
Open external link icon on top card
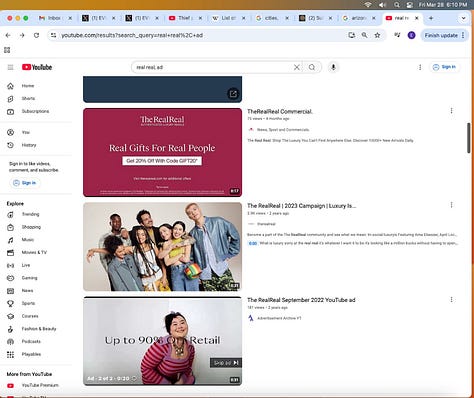point(233,94)
